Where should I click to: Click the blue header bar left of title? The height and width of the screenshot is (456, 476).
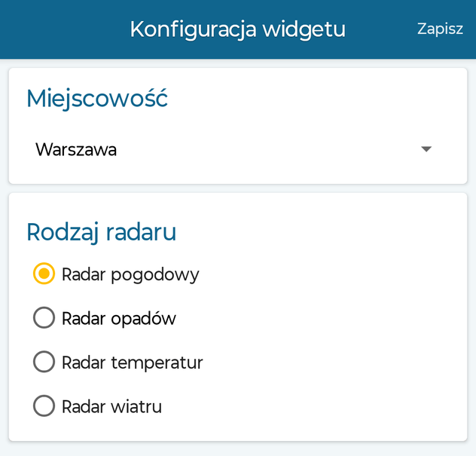(x=64, y=29)
